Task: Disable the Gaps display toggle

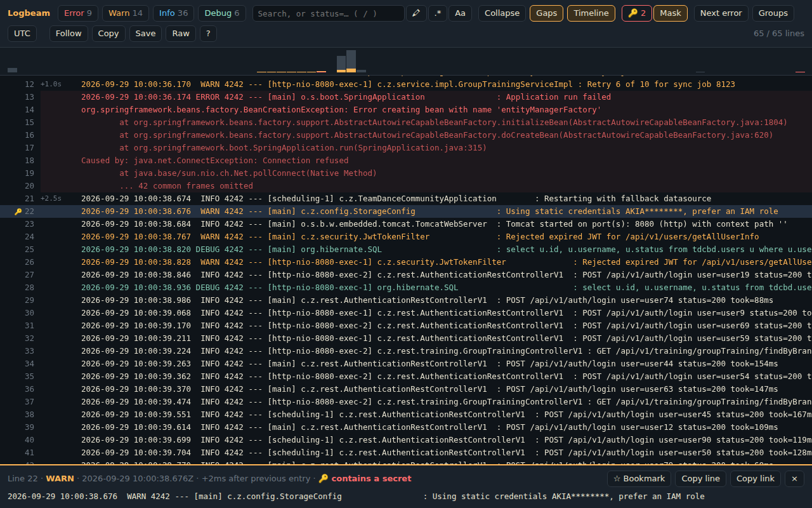Action: point(546,13)
